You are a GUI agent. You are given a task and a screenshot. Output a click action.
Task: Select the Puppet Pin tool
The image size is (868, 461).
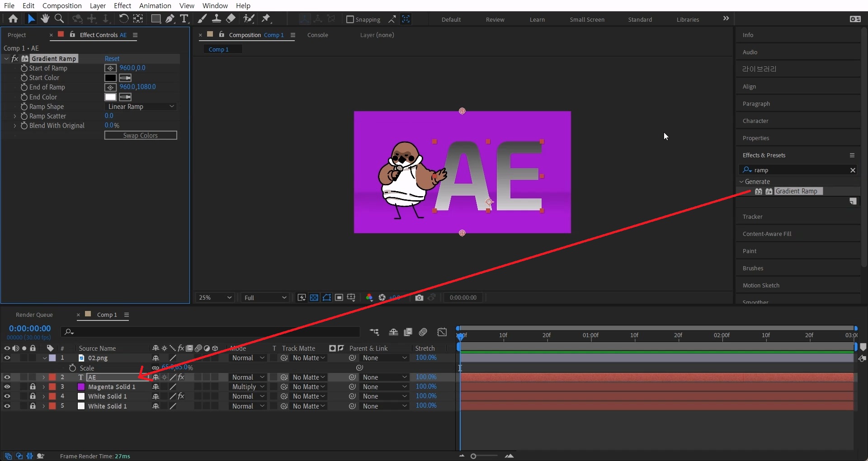(266, 19)
